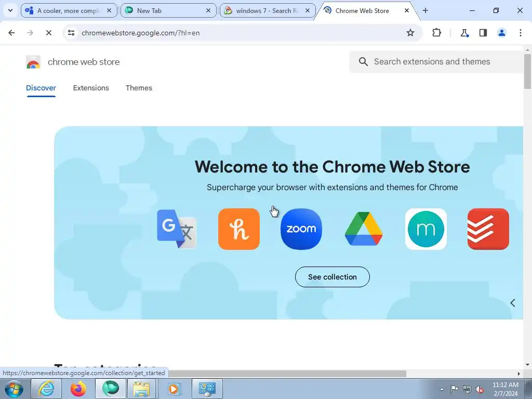
Task: Open the Google Translate extension icon
Action: 177,229
